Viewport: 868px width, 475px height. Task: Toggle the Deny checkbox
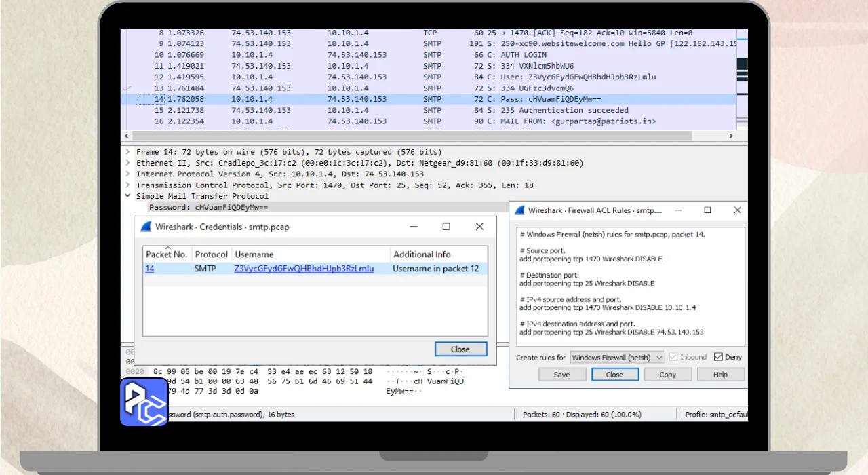[x=718, y=357]
